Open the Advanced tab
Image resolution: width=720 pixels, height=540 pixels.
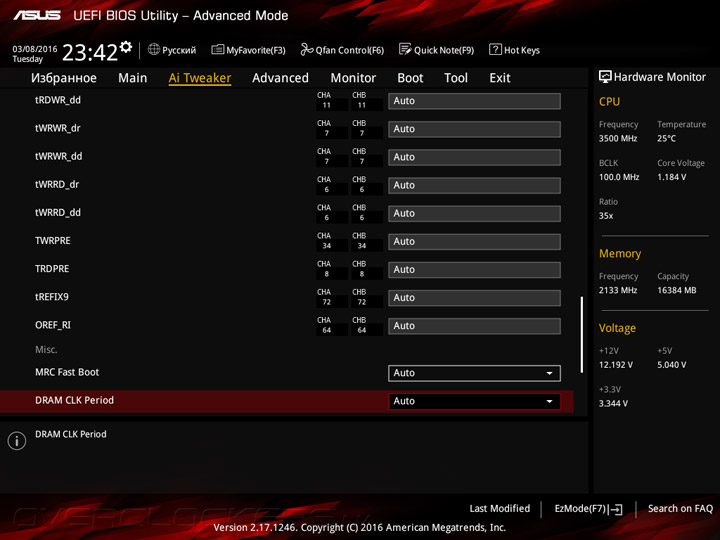(x=281, y=78)
